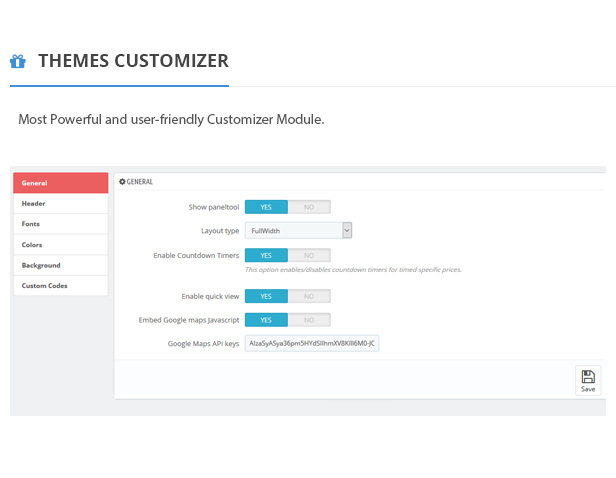The image size is (616, 478).
Task: Set Embed Google maps Javascript to NO
Action: [x=309, y=320]
